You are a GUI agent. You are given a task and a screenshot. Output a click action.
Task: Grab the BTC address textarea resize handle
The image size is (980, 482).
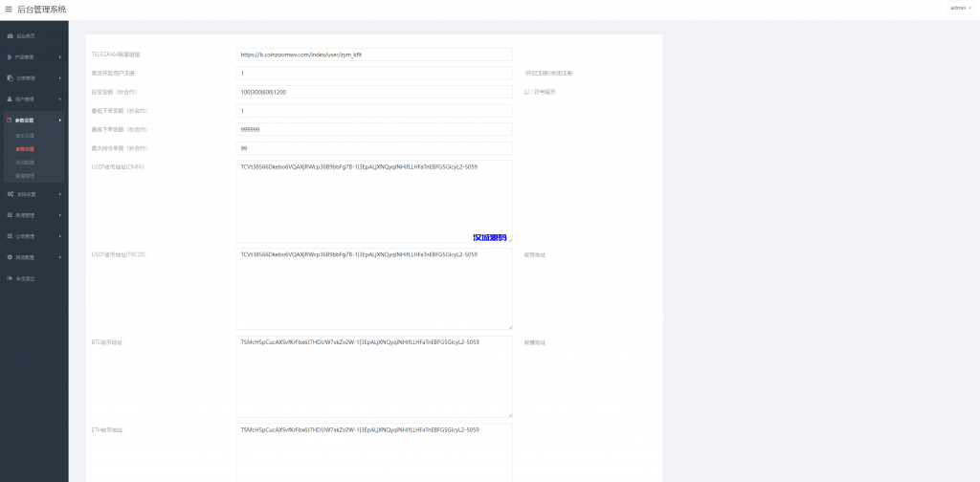[509, 414]
